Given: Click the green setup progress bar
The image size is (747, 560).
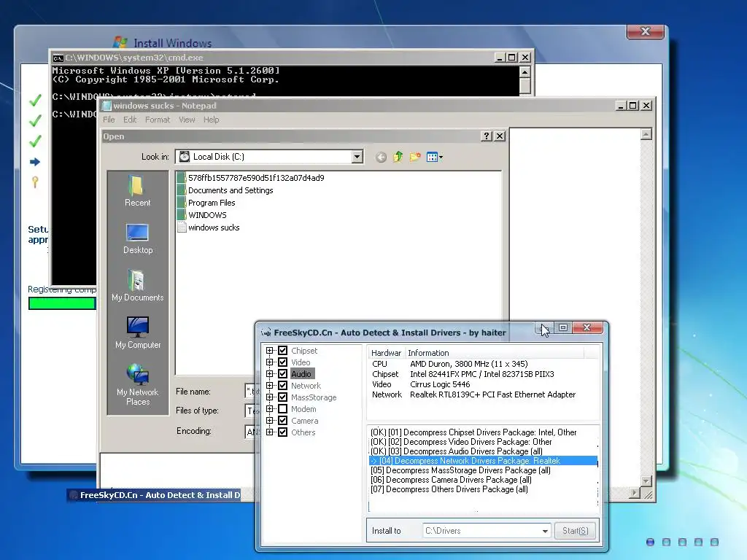Looking at the screenshot, I should click(x=62, y=303).
